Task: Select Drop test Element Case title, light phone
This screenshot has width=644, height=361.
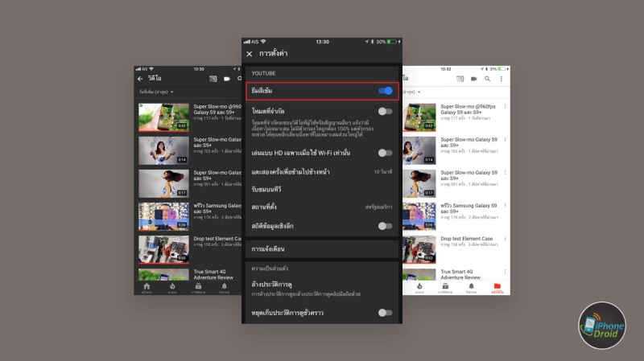Action: click(467, 239)
